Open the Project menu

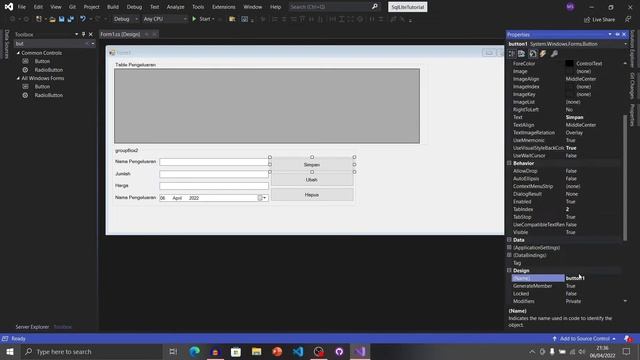click(91, 7)
